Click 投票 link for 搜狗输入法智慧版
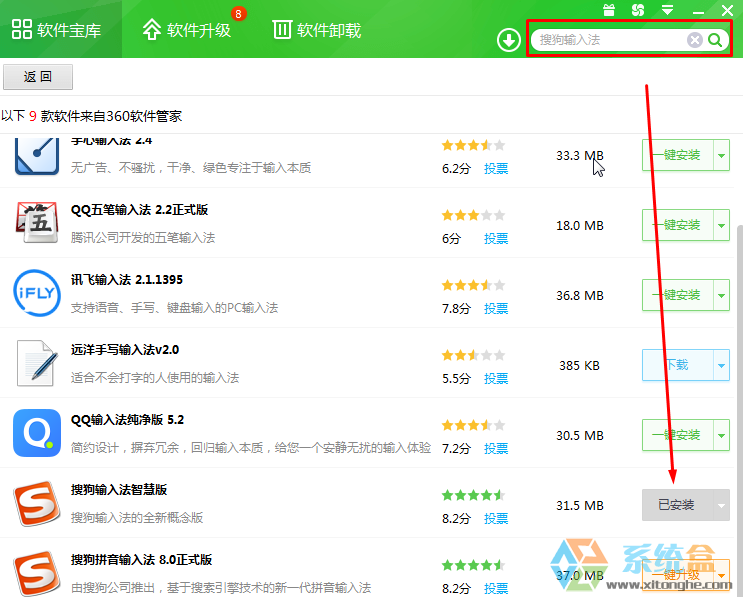Viewport: 743px width, 597px height. (x=496, y=518)
